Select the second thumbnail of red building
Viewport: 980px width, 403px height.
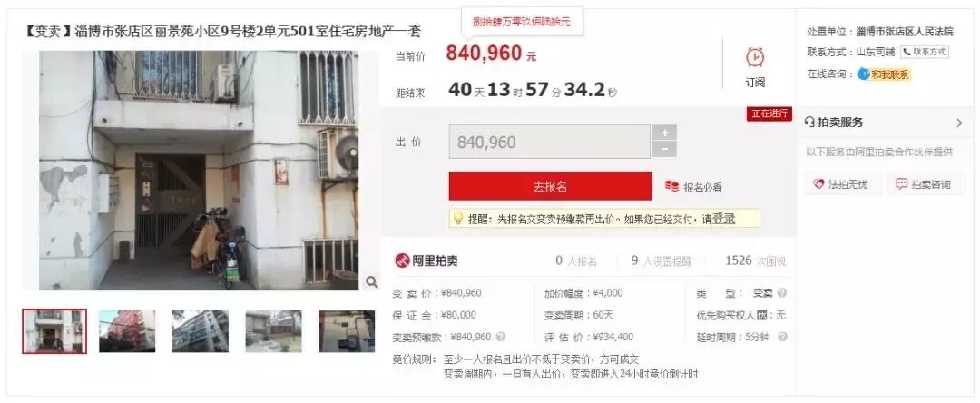click(127, 331)
